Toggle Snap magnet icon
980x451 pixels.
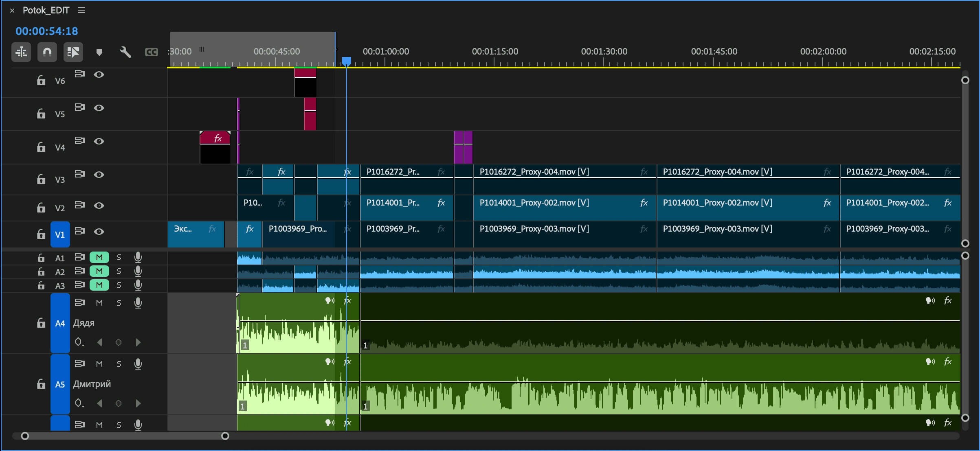47,52
